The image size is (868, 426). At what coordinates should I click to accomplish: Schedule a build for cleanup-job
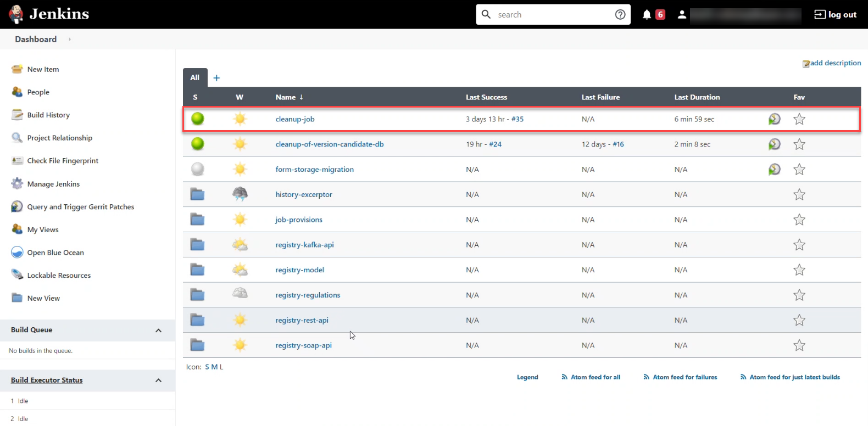[774, 119]
